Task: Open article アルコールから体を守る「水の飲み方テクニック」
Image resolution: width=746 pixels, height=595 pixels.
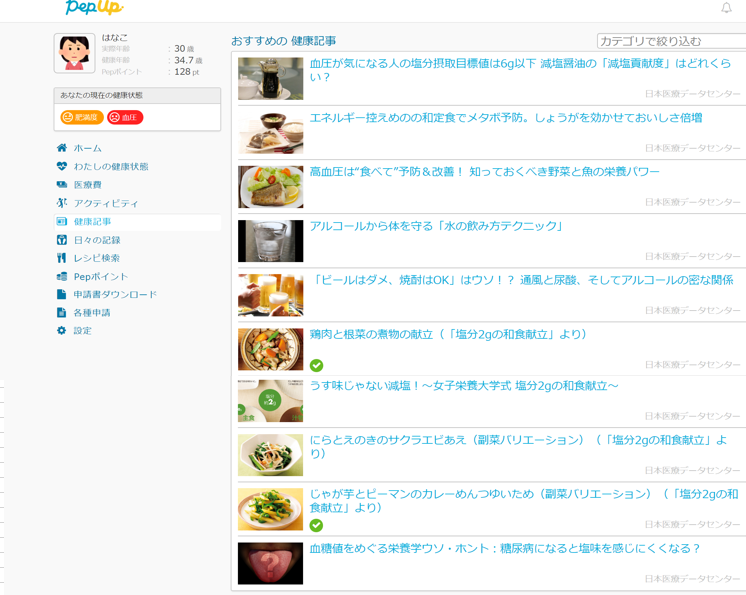Action: click(436, 227)
